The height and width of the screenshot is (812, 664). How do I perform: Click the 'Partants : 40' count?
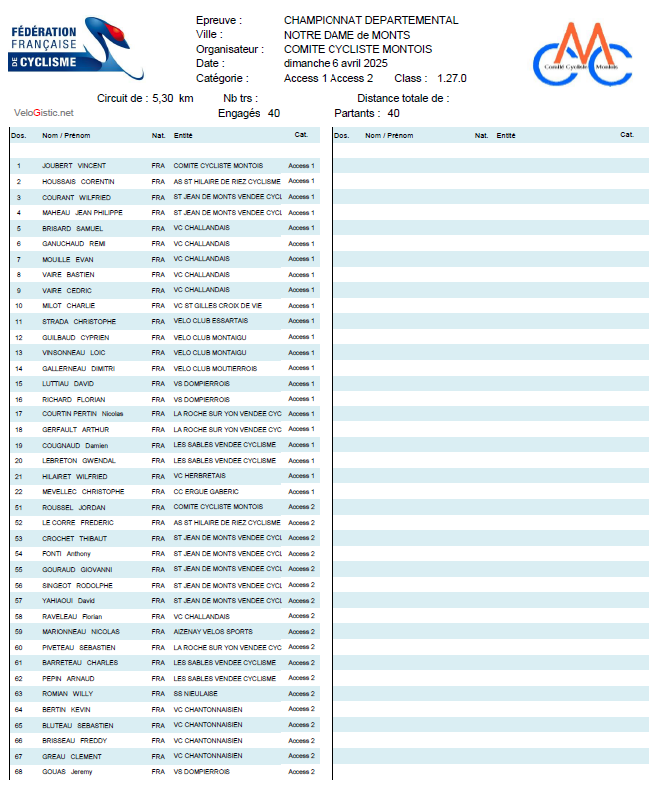tap(366, 114)
